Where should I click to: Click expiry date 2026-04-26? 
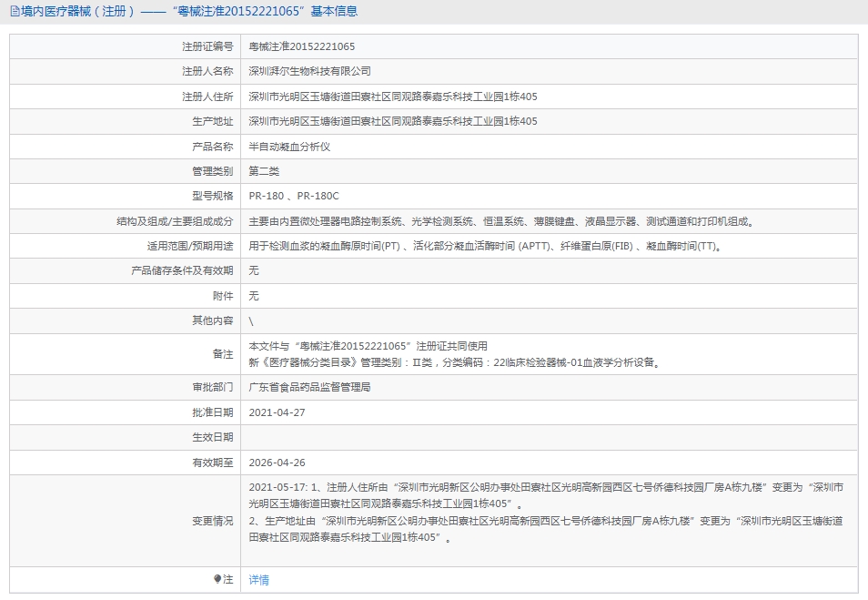277,463
